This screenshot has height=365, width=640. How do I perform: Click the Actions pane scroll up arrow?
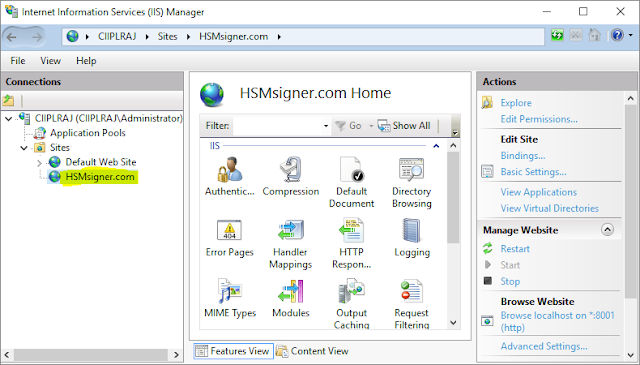tap(630, 98)
